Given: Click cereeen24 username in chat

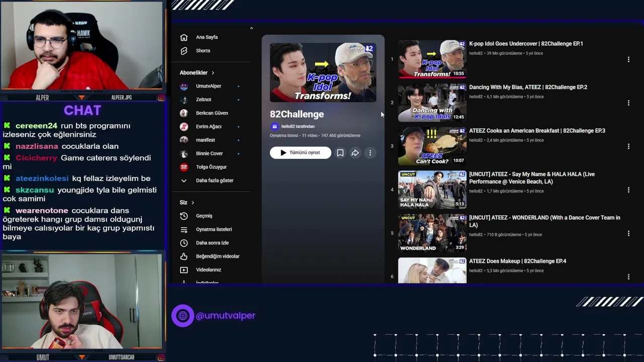Looking at the screenshot, I should pyautogui.click(x=36, y=126).
